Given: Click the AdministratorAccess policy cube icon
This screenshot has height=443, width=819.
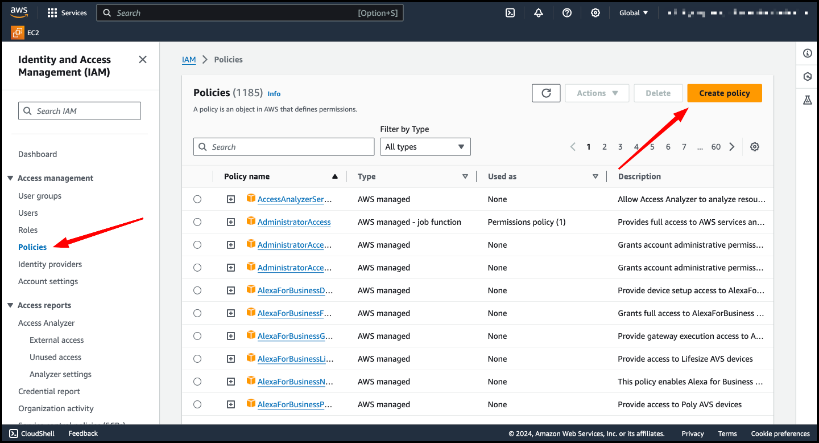Looking at the screenshot, I should [x=251, y=222].
